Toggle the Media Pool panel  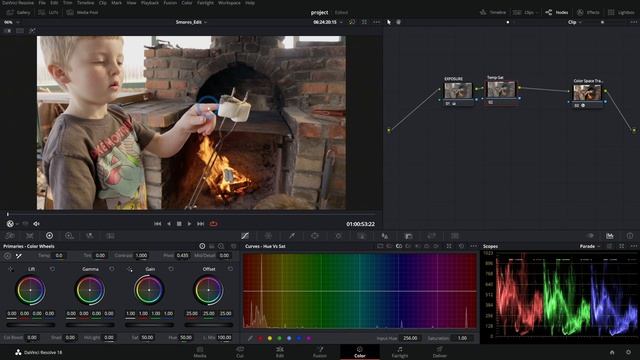(x=82, y=12)
